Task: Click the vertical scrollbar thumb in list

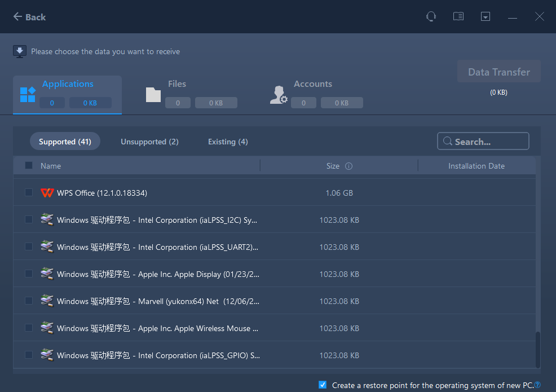Action: (x=537, y=350)
